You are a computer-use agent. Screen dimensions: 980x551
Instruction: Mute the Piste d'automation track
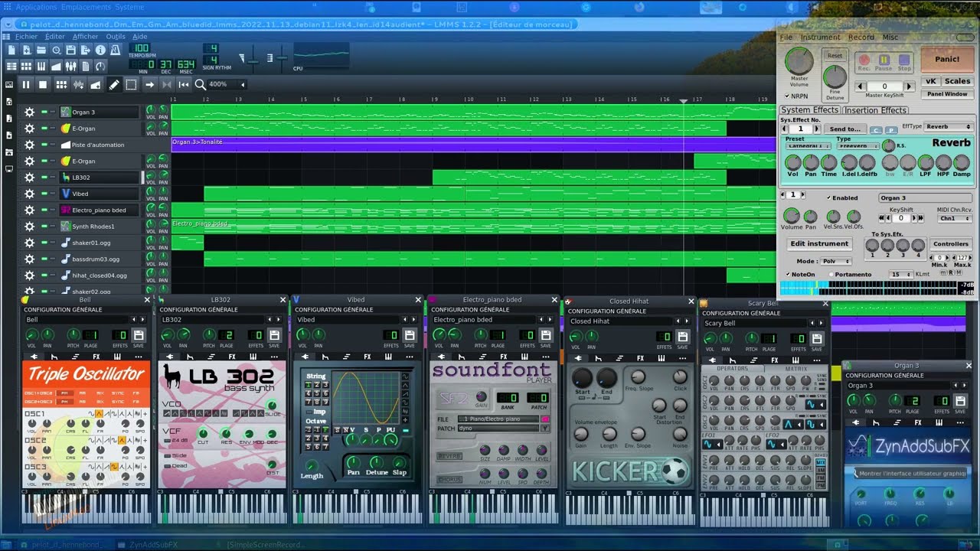tap(44, 145)
